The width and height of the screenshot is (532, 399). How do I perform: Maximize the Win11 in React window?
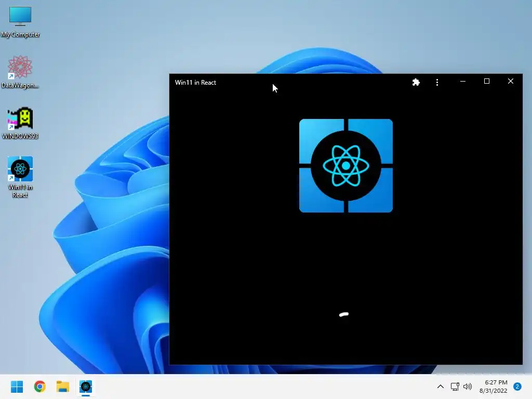coord(486,81)
